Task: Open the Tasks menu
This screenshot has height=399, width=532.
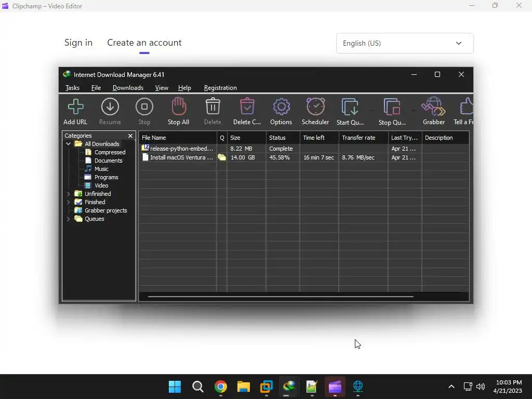Action: pyautogui.click(x=72, y=88)
